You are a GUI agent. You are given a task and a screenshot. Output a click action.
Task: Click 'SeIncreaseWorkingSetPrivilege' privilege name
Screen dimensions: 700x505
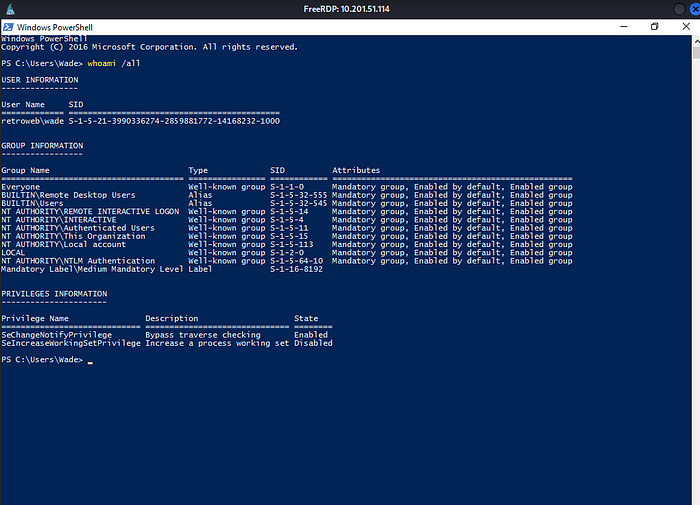pyautogui.click(x=71, y=343)
